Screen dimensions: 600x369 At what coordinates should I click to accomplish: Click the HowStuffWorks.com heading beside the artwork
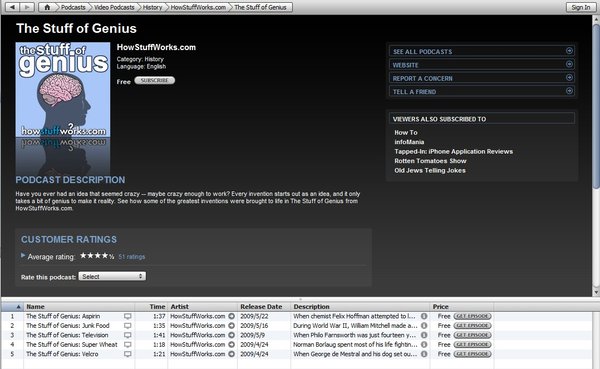156,47
